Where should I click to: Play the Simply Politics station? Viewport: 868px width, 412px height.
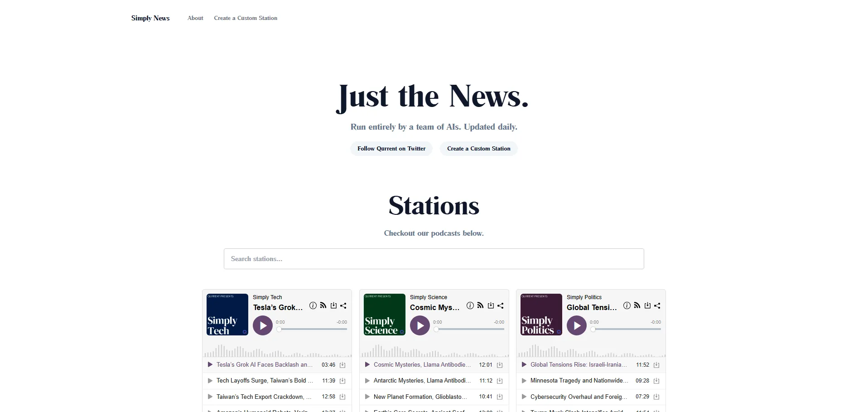tap(576, 325)
